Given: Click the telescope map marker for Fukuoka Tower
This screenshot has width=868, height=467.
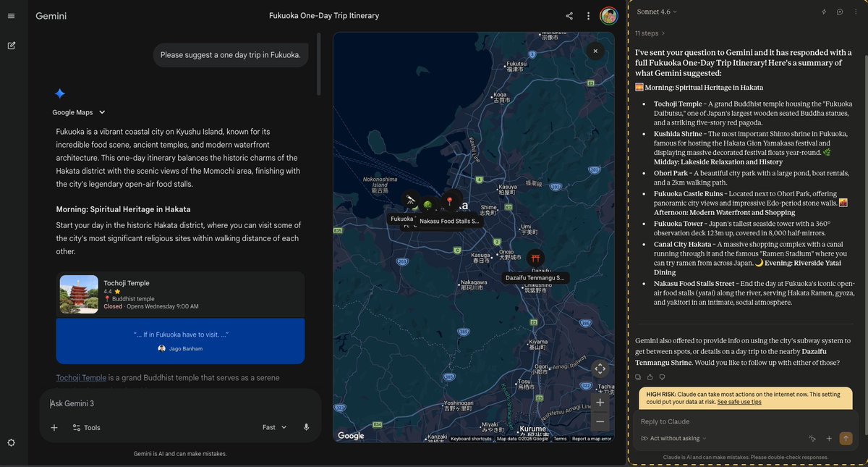Looking at the screenshot, I should point(410,200).
